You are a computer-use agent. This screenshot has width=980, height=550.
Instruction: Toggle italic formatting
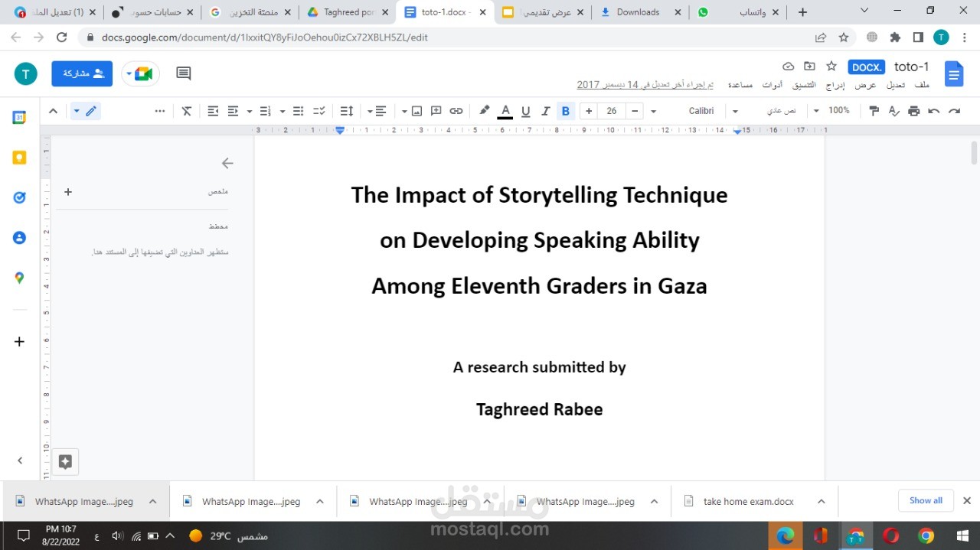pos(546,111)
